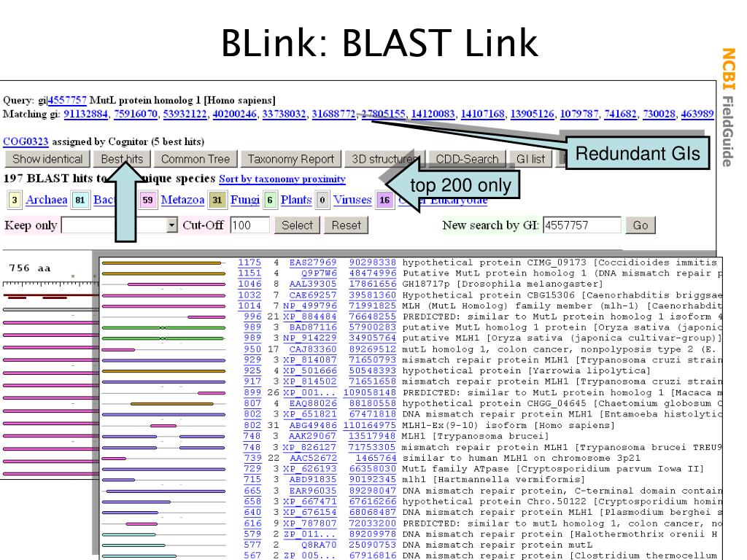Screen dimensions: 747x560
Task: Open matching GI 40200246 link
Action: coord(235,114)
